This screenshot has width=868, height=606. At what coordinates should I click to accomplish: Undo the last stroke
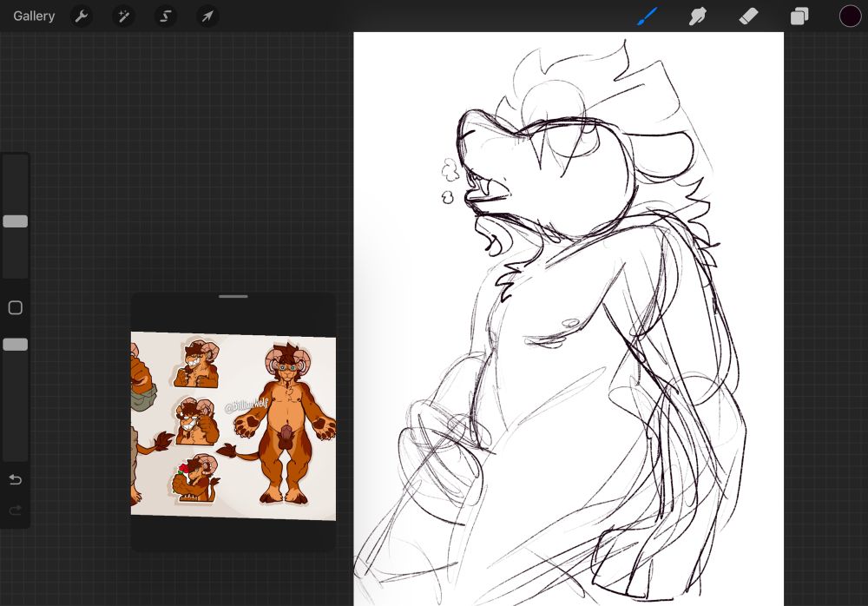[x=16, y=479]
